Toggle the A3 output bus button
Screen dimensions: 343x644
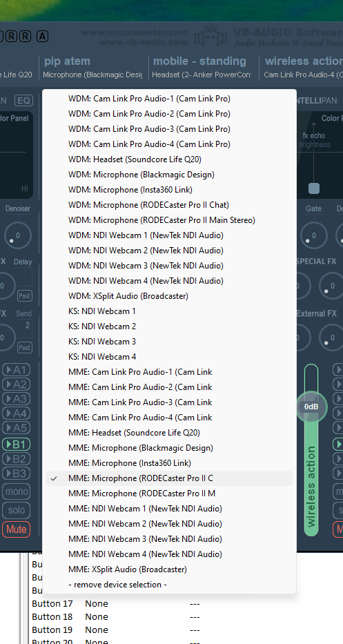[x=16, y=399]
